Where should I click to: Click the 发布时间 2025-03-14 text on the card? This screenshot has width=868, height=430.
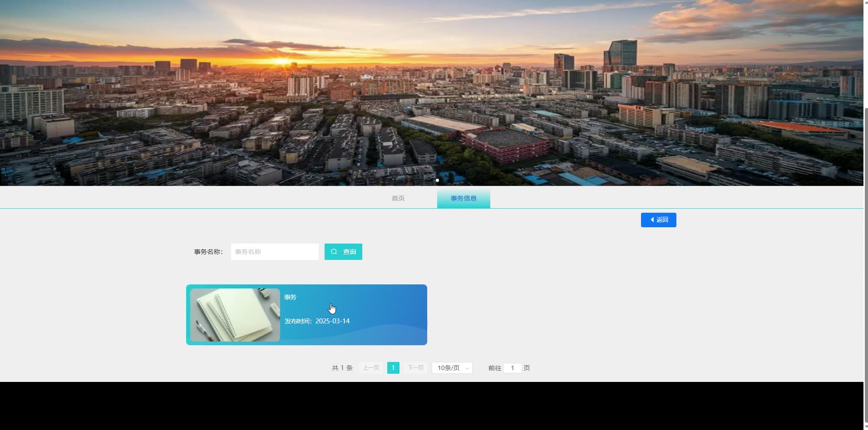[317, 321]
